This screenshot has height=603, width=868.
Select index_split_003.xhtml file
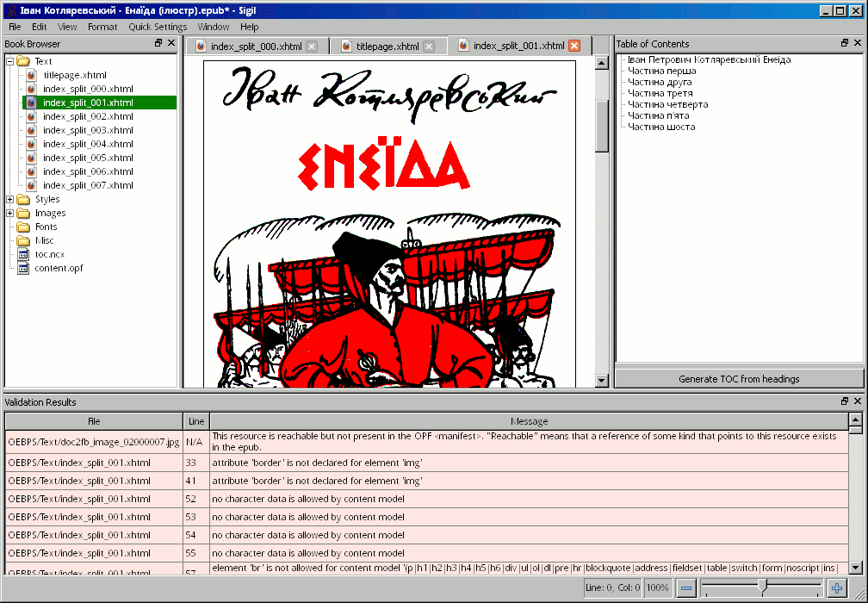[88, 130]
